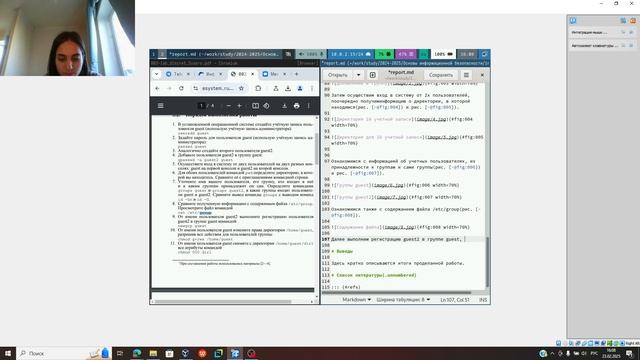Switch to first browser tab 'Tab'
This screenshot has width=640, height=360.
point(178,74)
